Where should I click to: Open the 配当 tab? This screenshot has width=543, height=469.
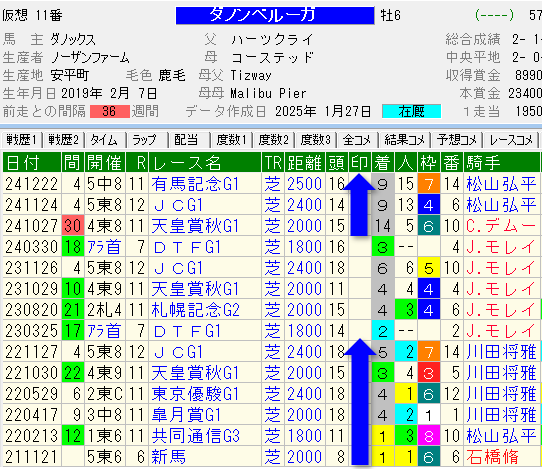[x=189, y=140]
